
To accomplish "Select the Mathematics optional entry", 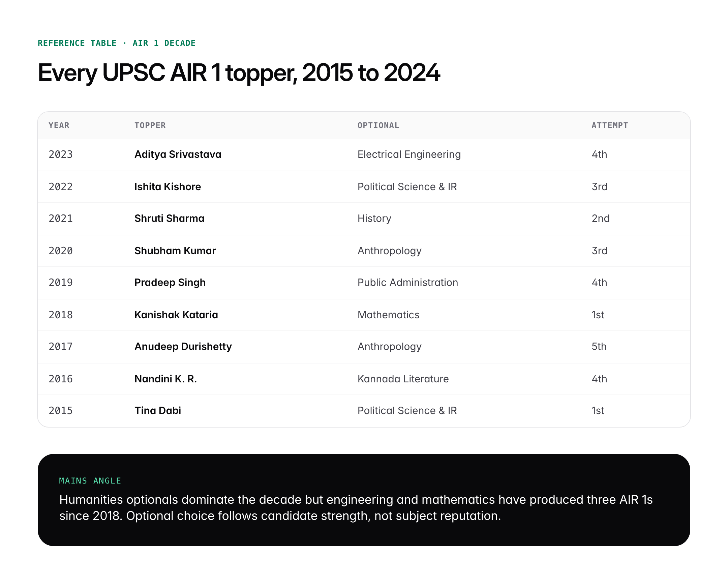I will click(x=388, y=315).
